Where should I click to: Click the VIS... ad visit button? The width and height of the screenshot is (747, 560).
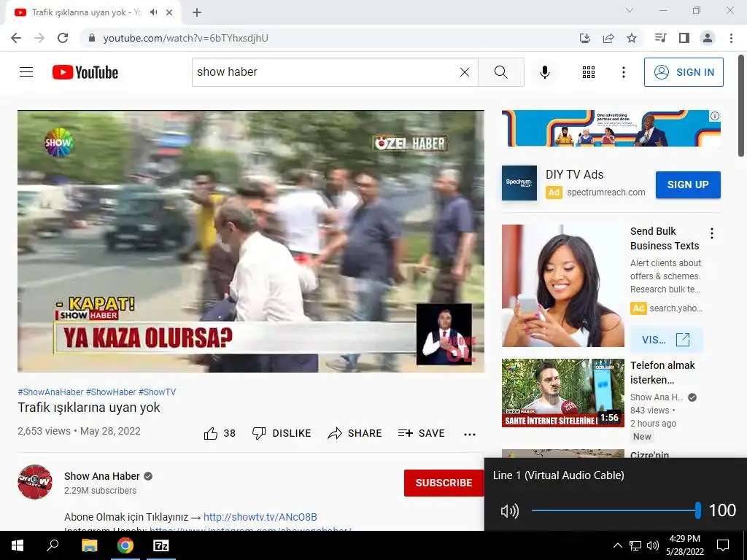[x=666, y=340]
